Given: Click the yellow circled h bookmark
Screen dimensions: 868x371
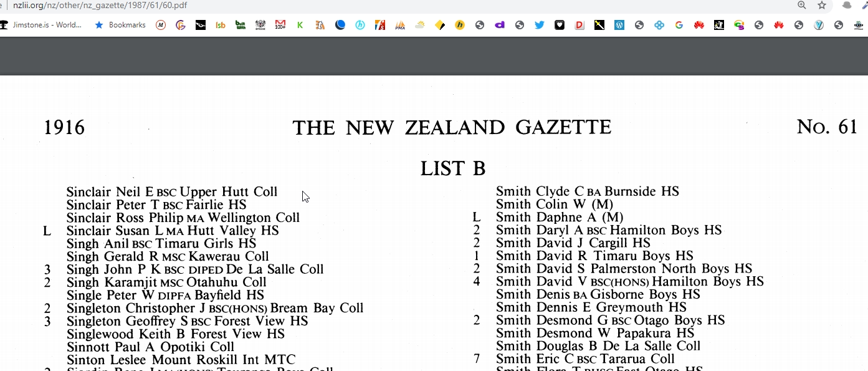Looking at the screenshot, I should (x=460, y=25).
